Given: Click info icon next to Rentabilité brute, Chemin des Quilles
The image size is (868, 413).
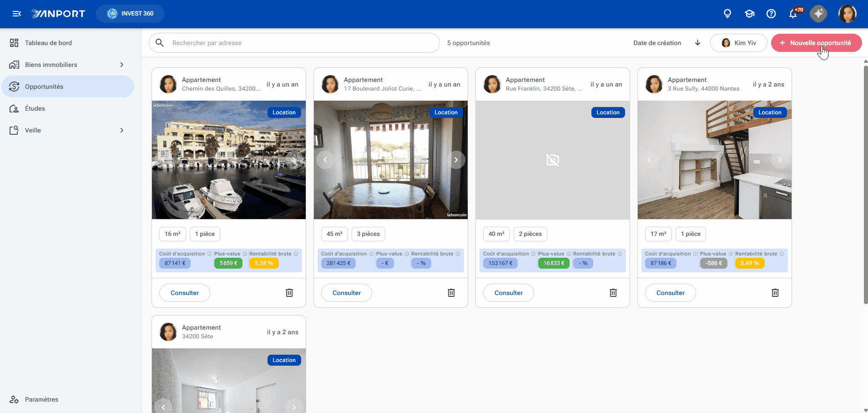Looking at the screenshot, I should (x=296, y=254).
